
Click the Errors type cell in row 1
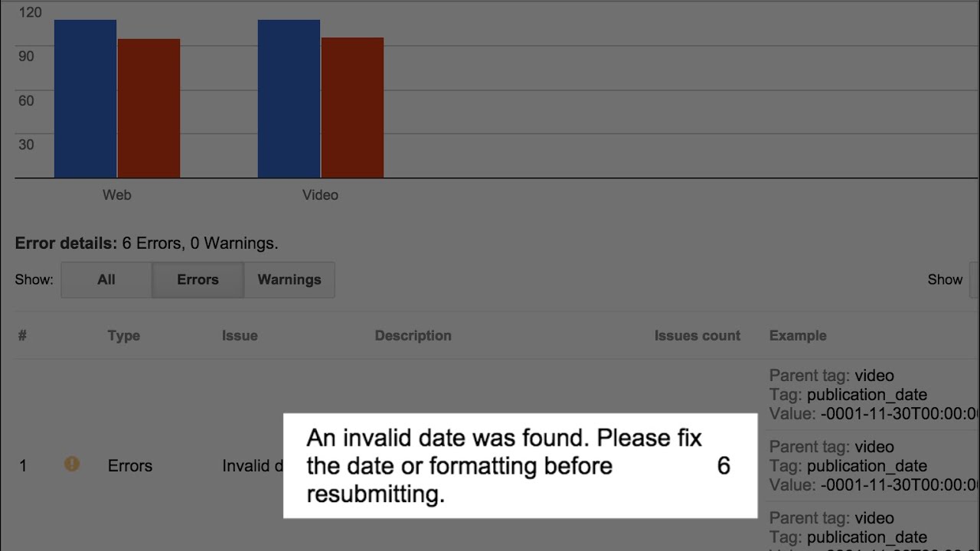tap(129, 465)
